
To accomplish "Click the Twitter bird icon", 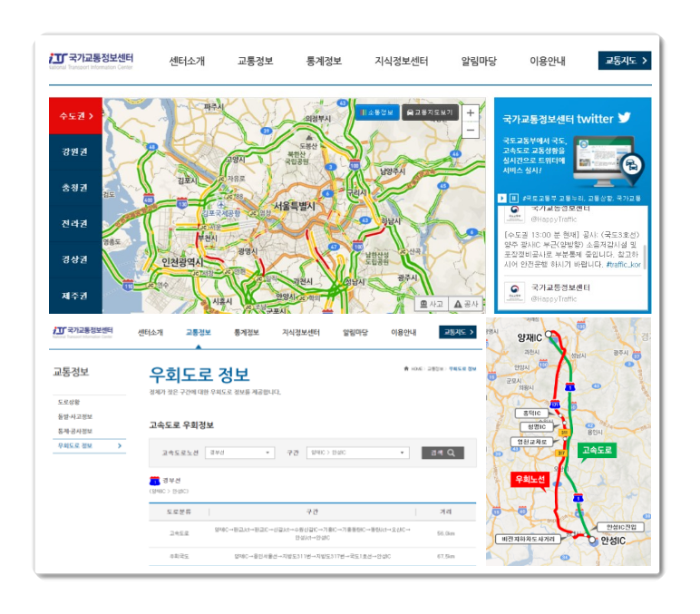I will [x=625, y=118].
